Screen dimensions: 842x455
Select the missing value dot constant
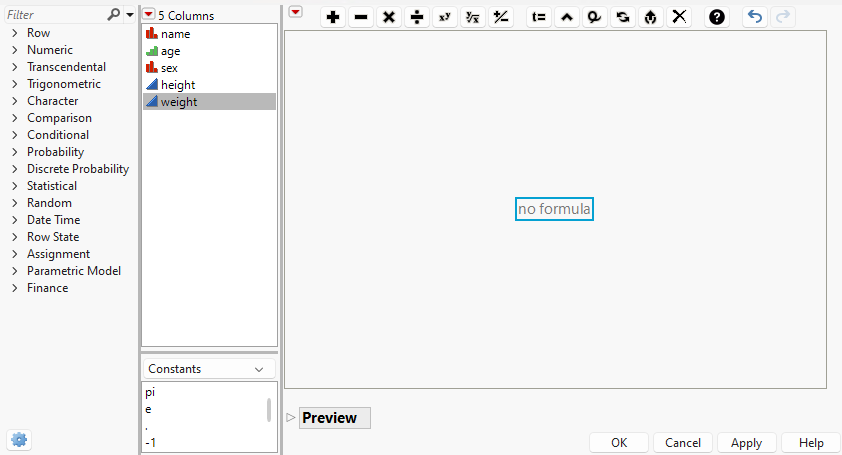point(147,427)
